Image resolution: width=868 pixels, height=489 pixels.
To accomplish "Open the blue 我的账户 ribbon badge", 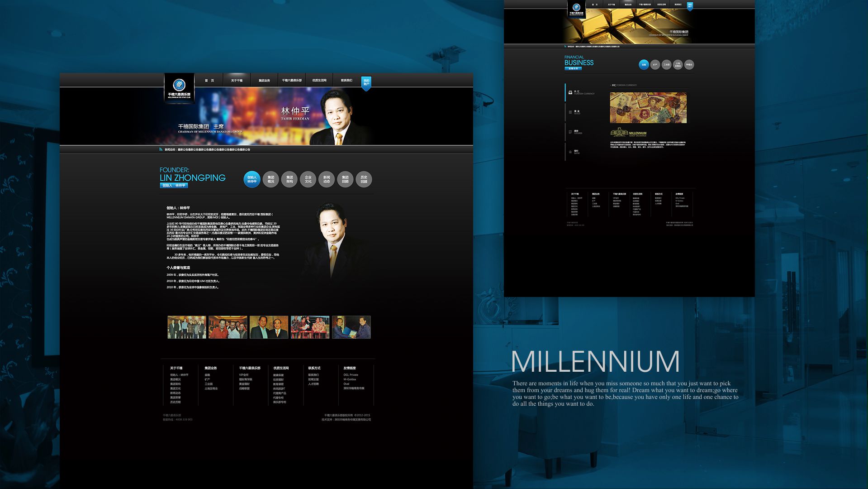I will [366, 82].
